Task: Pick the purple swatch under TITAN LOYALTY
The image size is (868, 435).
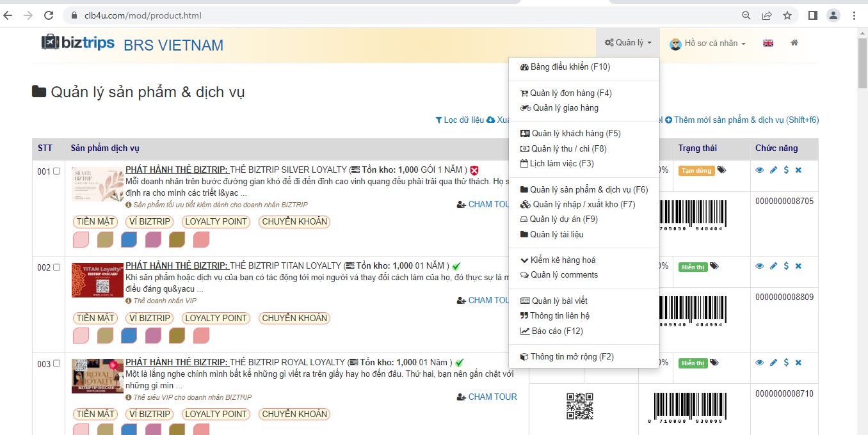Action: [x=153, y=336]
